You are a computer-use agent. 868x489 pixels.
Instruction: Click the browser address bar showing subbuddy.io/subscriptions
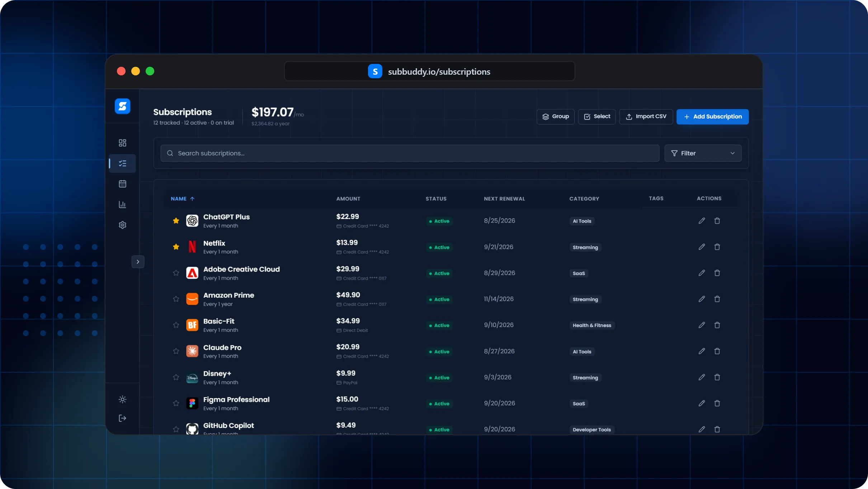[429, 71]
